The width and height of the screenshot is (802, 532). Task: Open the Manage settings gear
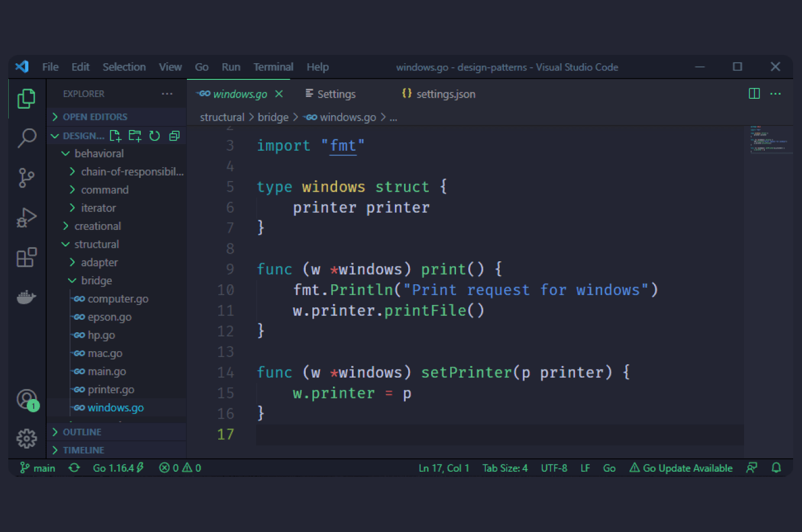(x=27, y=439)
